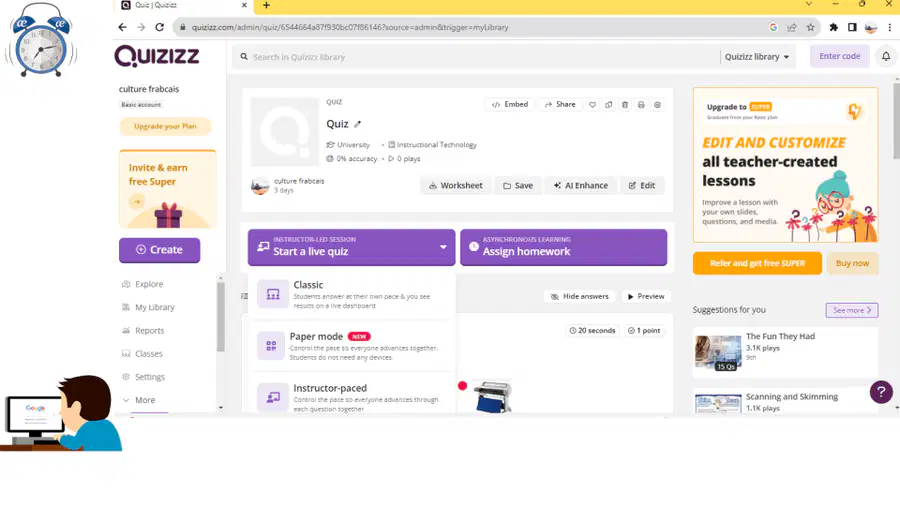
Task: Click the Edit quiz button
Action: [x=642, y=185]
